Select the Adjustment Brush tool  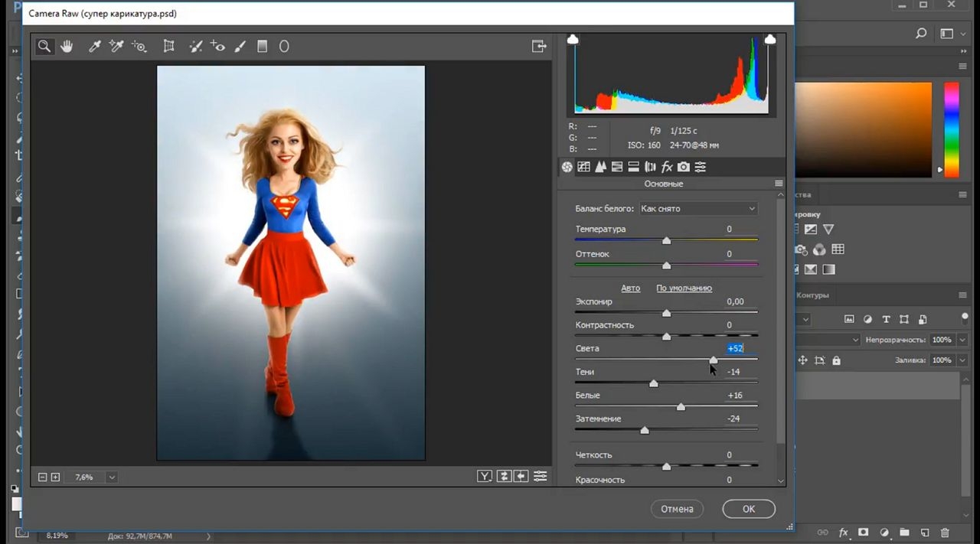pyautogui.click(x=240, y=47)
